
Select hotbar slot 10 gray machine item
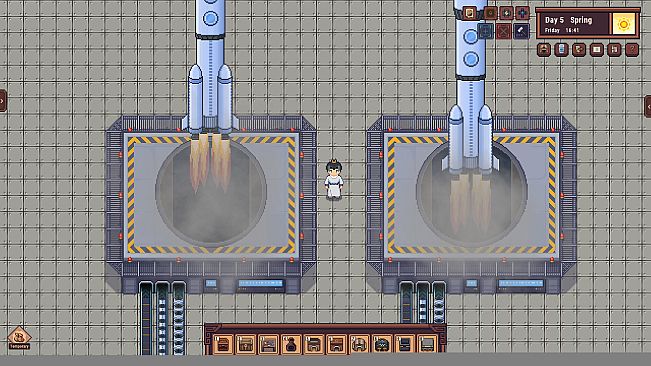click(427, 344)
